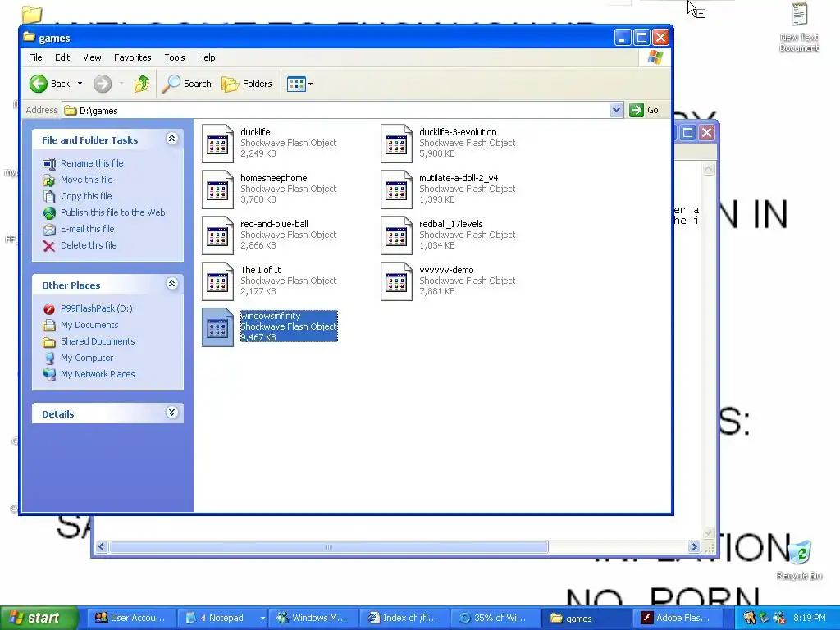The height and width of the screenshot is (630, 840).
Task: Expand the Details panel
Action: [171, 412]
